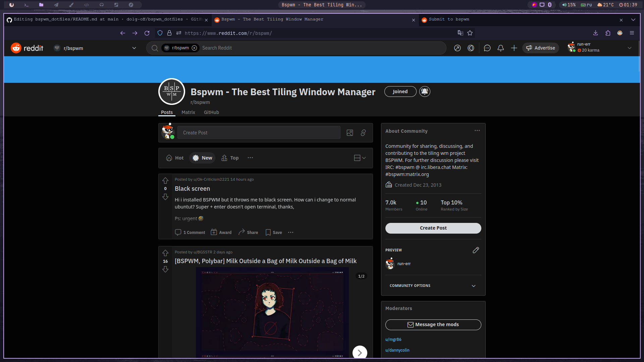
Task: Open post layout view dropdown
Action: (360, 158)
